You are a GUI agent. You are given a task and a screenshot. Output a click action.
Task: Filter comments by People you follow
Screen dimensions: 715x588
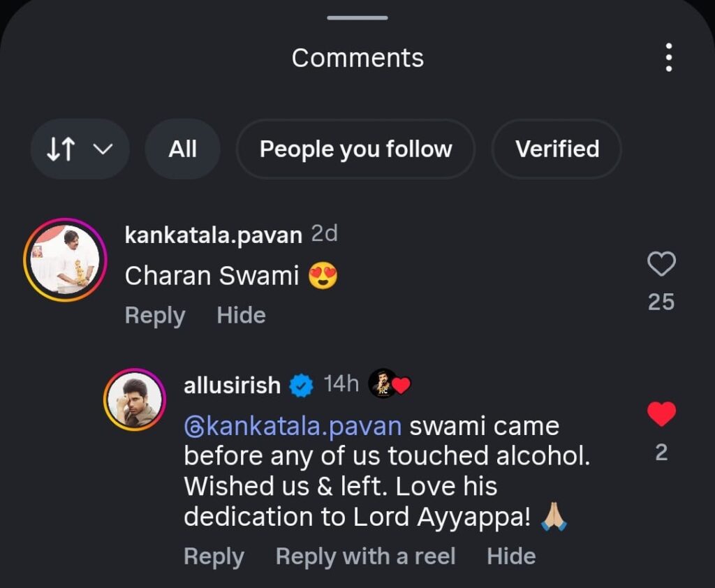coord(355,149)
